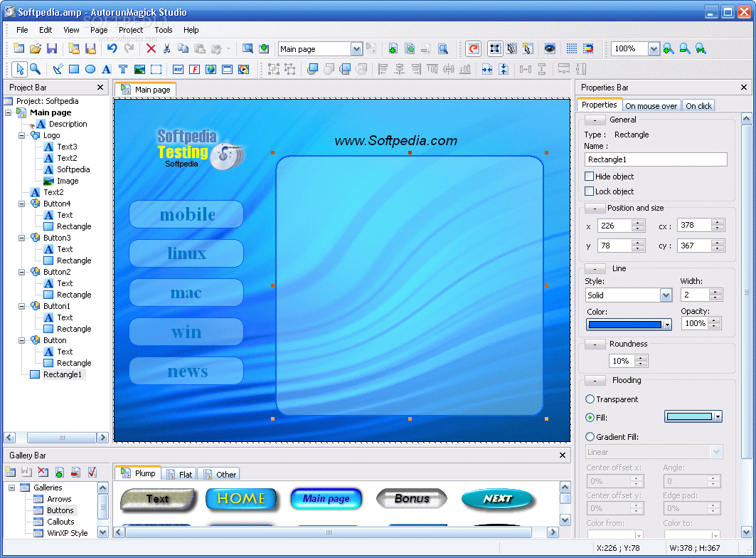Open the Main page dropdown in toolbar
The image size is (756, 558).
coord(356,48)
